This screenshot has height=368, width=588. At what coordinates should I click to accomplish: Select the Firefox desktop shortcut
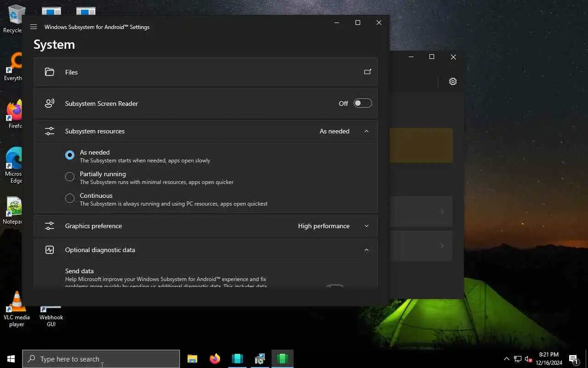15,115
